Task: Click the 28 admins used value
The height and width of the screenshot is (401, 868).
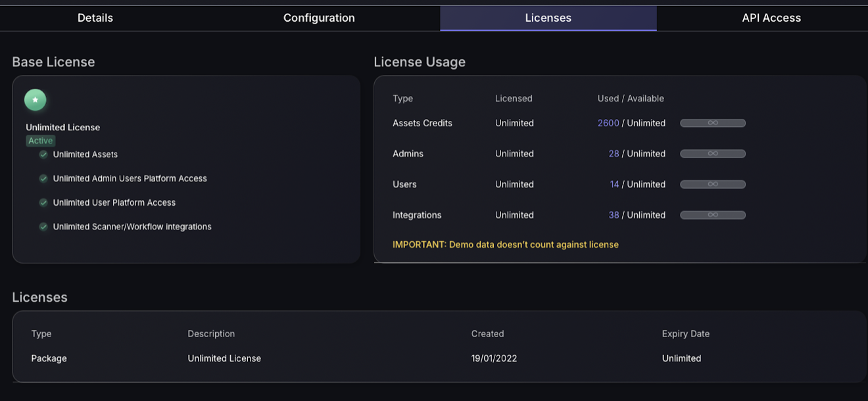Action: tap(614, 154)
